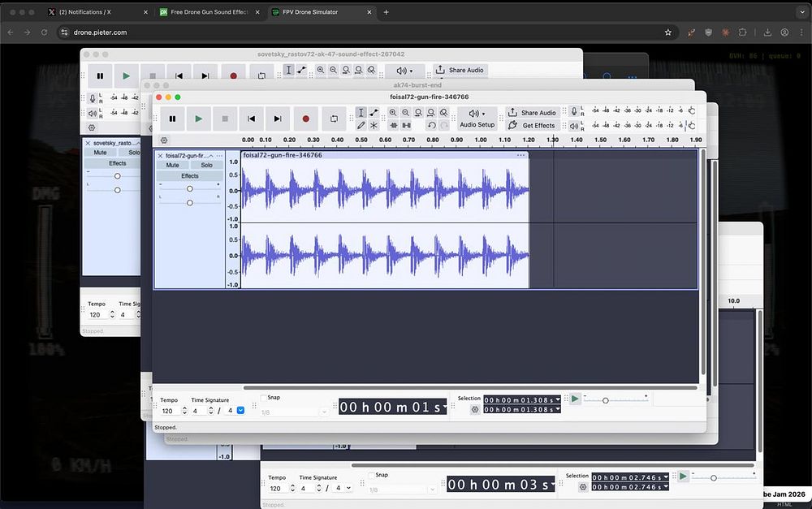
Task: Expand the 00h00m01s time format dropdown
Action: (x=443, y=408)
